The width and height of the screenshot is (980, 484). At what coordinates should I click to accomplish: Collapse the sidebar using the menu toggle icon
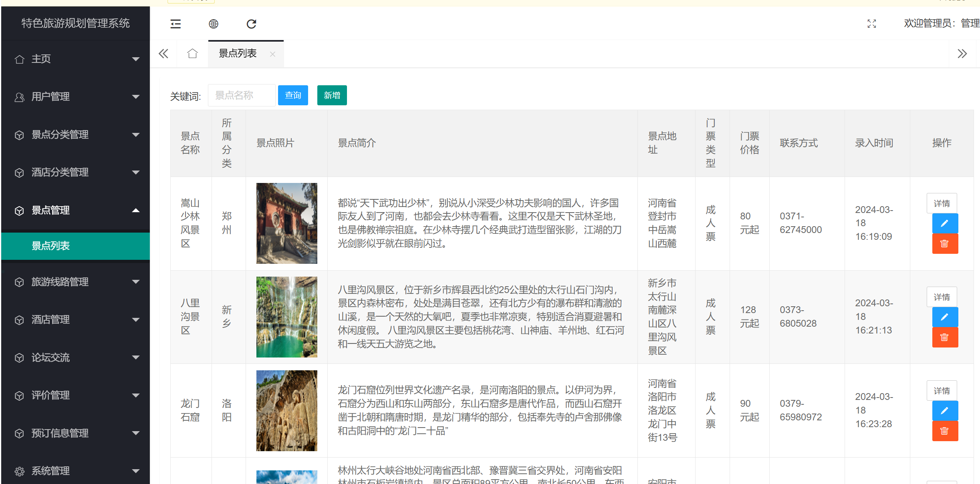point(175,24)
